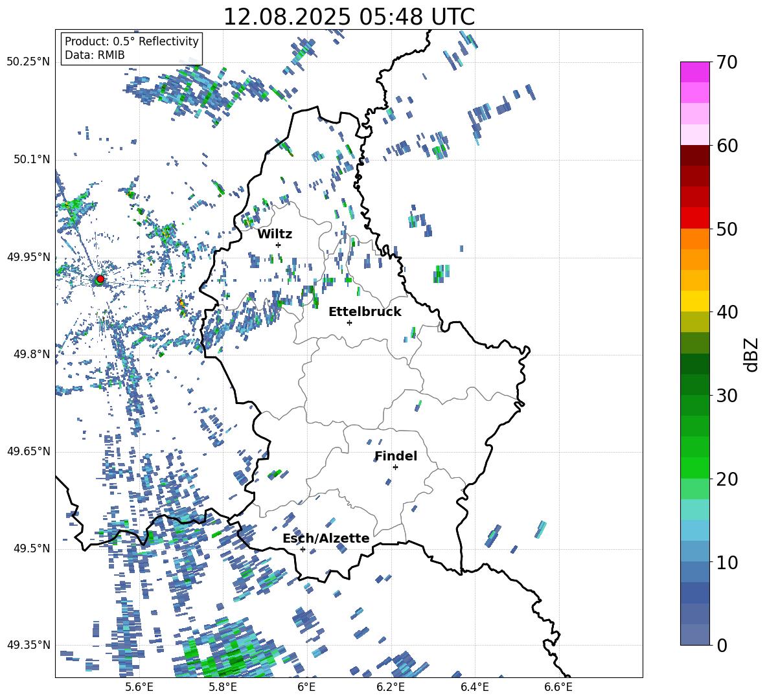Click the Wiltz station cross marker
The width and height of the screenshot is (767, 700).
[x=279, y=245]
